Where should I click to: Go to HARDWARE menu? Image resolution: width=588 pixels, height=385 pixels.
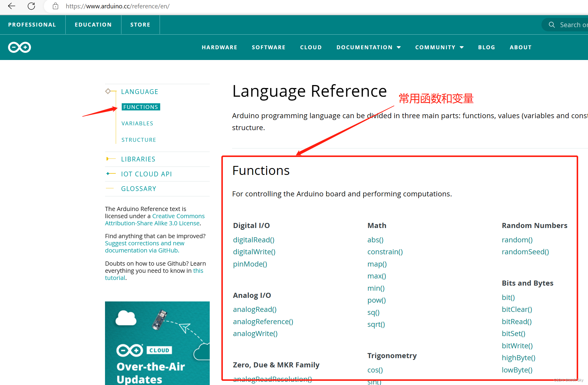(x=220, y=47)
